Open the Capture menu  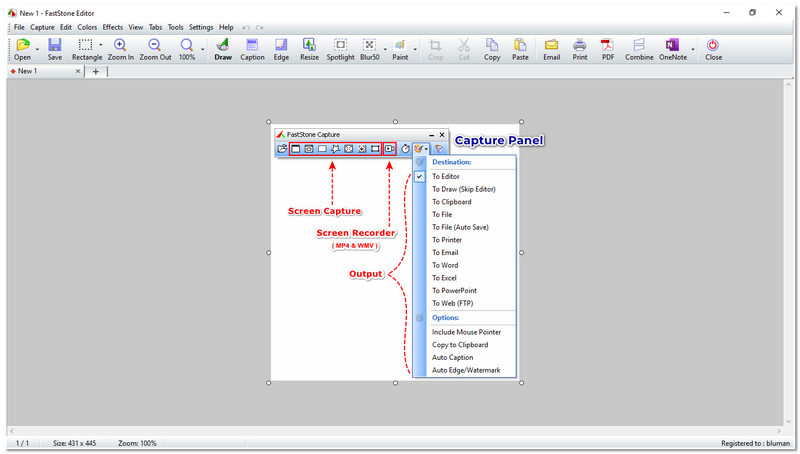[x=42, y=27]
